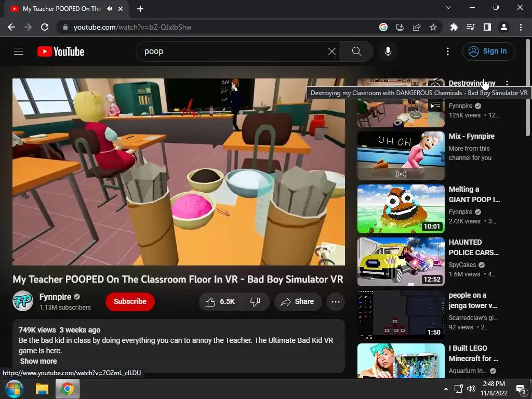The width and height of the screenshot is (532, 399).
Task: Click the giant poop 10:01 thumbnail
Action: [401, 209]
